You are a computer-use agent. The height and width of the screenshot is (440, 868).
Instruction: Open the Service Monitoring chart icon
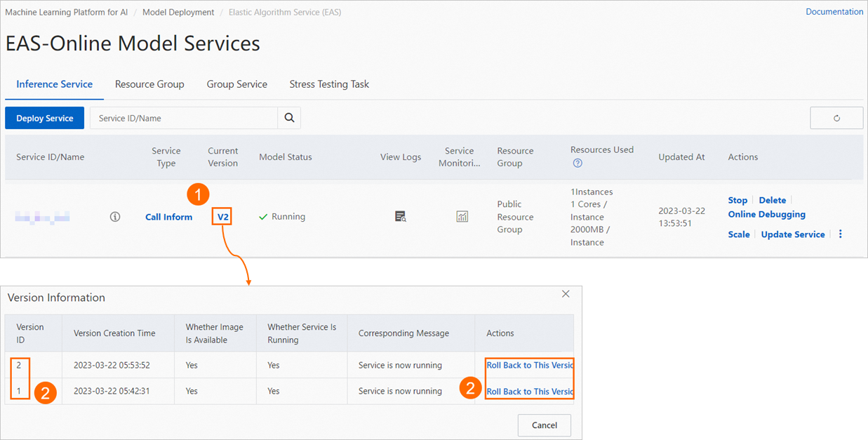(462, 216)
